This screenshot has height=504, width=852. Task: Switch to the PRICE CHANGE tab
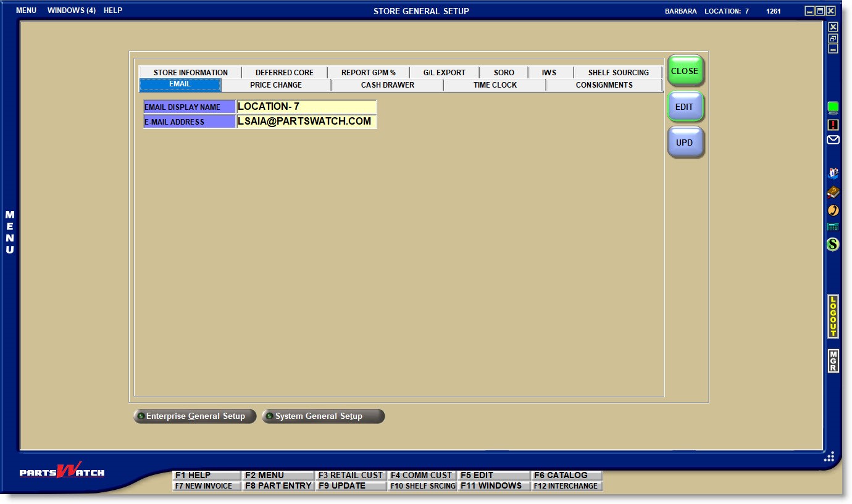pyautogui.click(x=276, y=85)
